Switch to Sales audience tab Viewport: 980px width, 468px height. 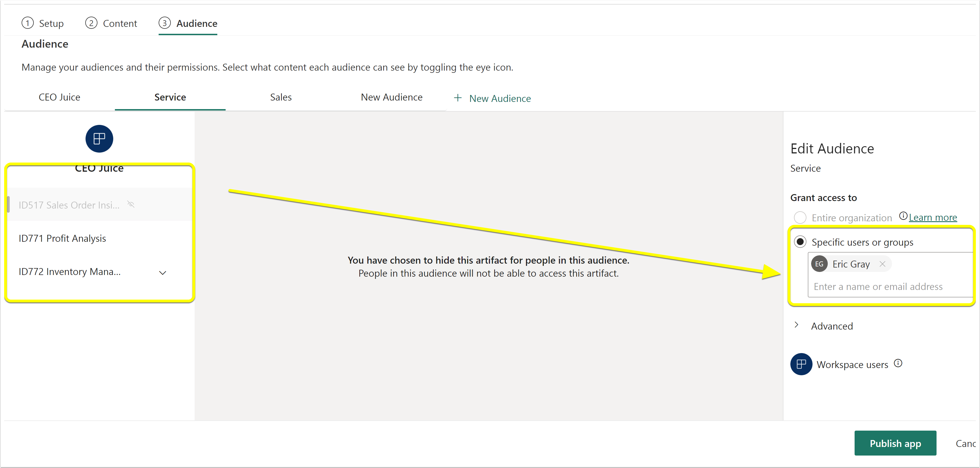click(x=281, y=97)
